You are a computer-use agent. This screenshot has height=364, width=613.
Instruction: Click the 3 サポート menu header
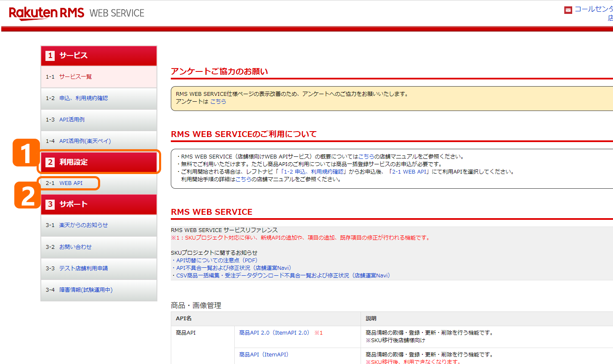click(99, 204)
